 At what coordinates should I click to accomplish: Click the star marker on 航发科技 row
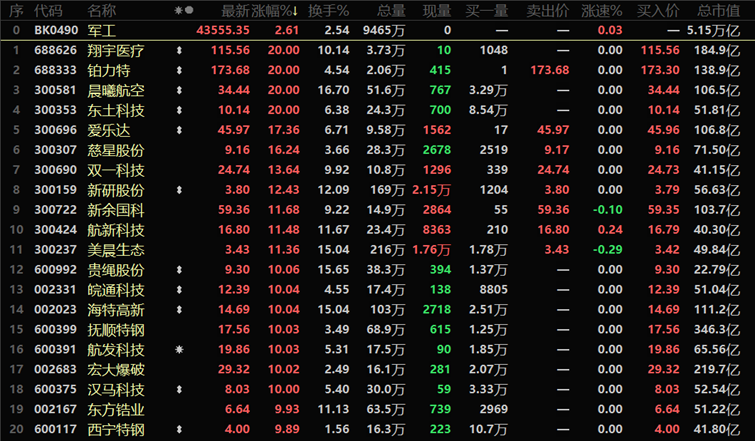pyautogui.click(x=179, y=350)
